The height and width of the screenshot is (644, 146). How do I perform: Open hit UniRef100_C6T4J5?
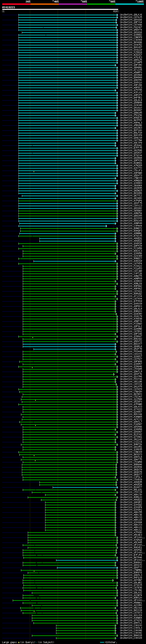(x=131, y=17)
